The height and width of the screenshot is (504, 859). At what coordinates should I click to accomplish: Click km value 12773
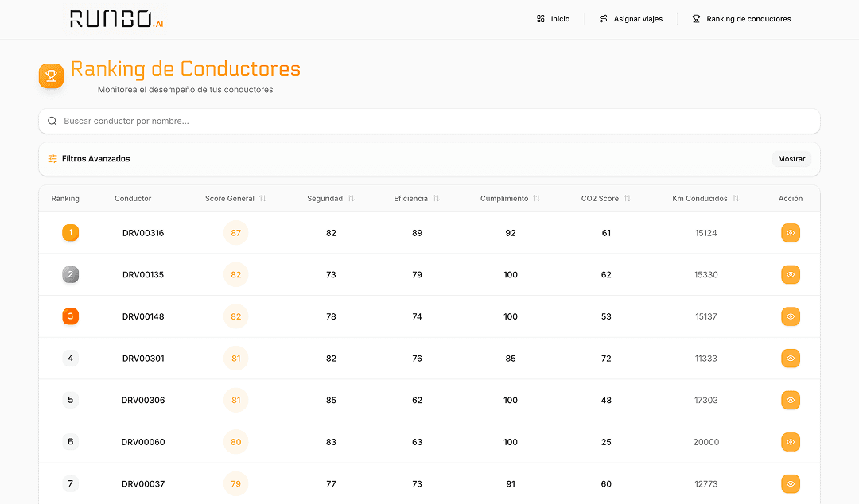click(705, 484)
